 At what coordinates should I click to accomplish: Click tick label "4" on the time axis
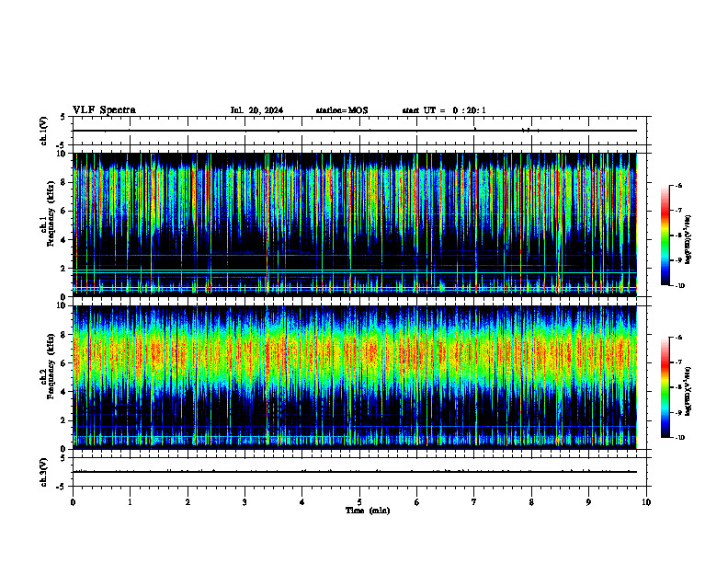coord(302,502)
